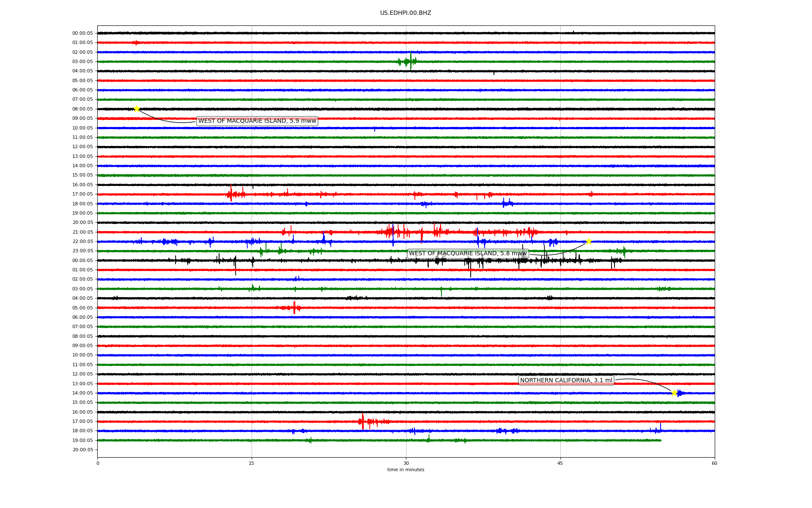
Task: Click the red burst on the second 05:00:05 trace
Action: click(x=294, y=308)
